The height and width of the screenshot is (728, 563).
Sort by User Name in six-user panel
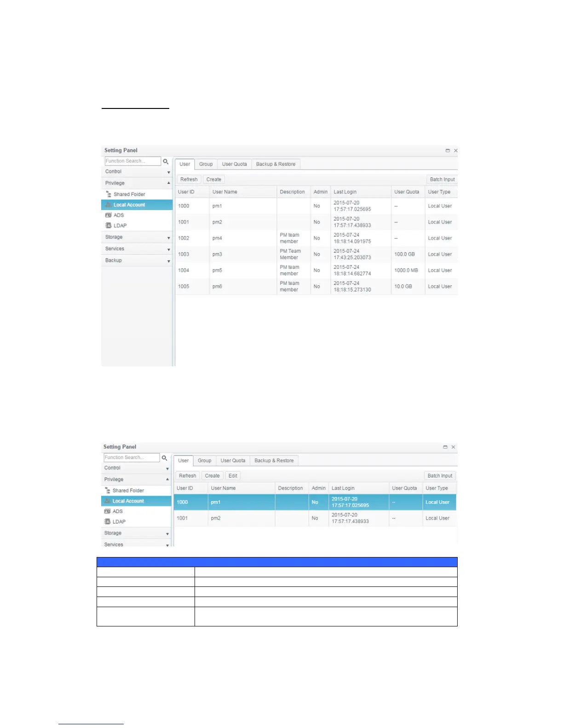click(243, 192)
